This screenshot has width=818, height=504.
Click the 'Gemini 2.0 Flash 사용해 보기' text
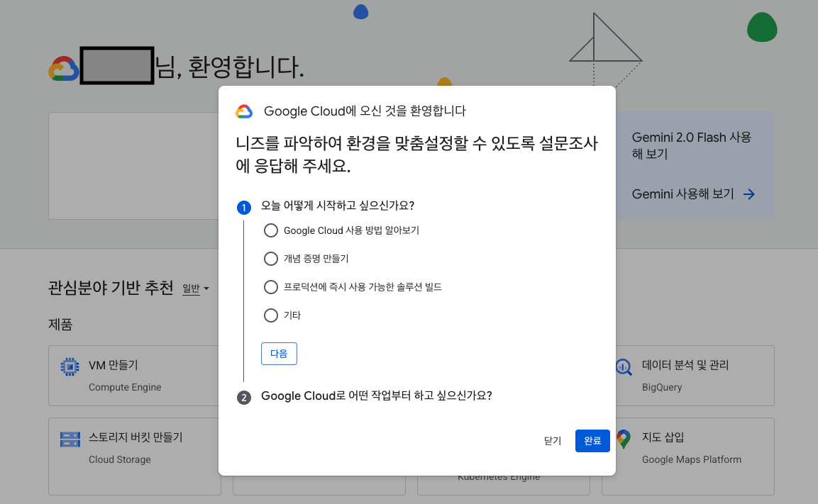(x=691, y=145)
